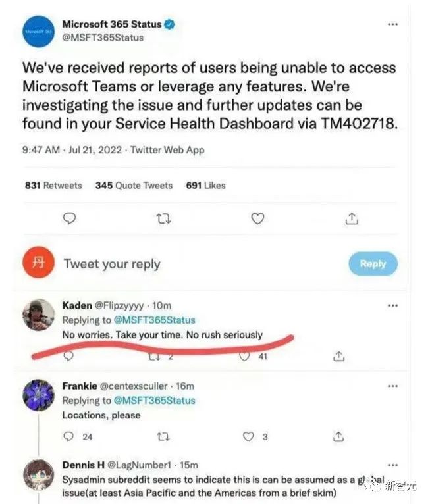This screenshot has width=430, height=504.
Task: Open more options menu on Kaden's reply
Action: pos(392,306)
